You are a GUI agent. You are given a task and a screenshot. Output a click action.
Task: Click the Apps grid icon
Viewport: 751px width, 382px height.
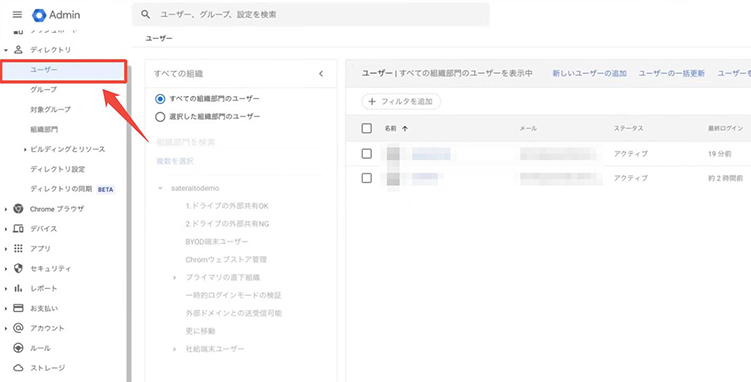(18, 248)
